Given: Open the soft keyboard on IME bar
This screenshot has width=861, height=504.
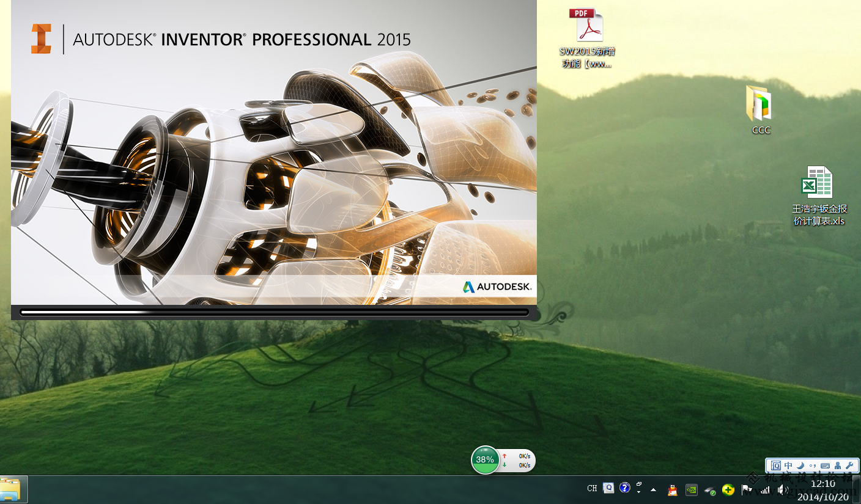Looking at the screenshot, I should point(825,466).
